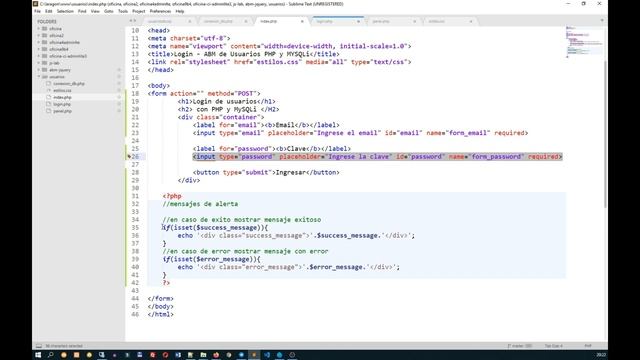The height and width of the screenshot is (360, 640).
Task: Close the panel.php tab
Action: coord(415,21)
